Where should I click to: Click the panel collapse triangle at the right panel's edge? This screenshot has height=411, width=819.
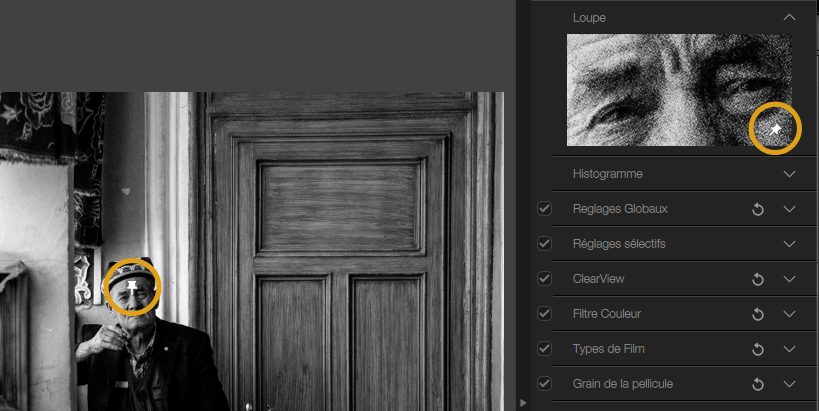click(x=523, y=403)
